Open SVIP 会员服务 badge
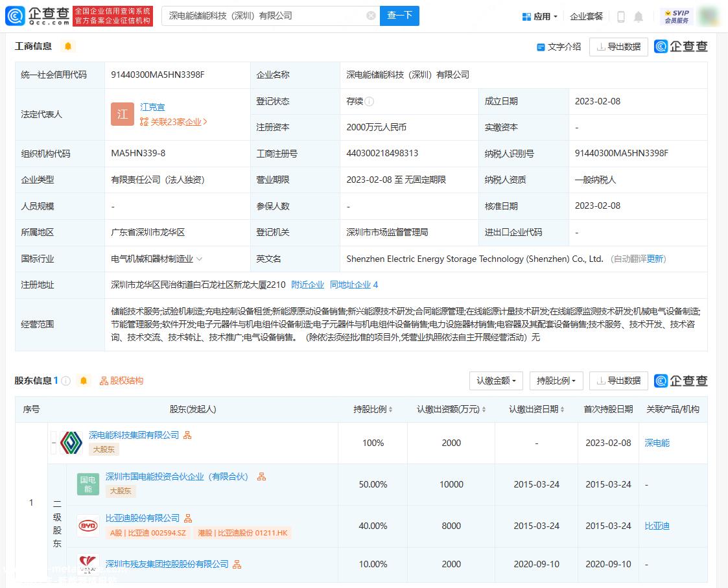Viewport: 728px width, 588px height. pyautogui.click(x=677, y=17)
